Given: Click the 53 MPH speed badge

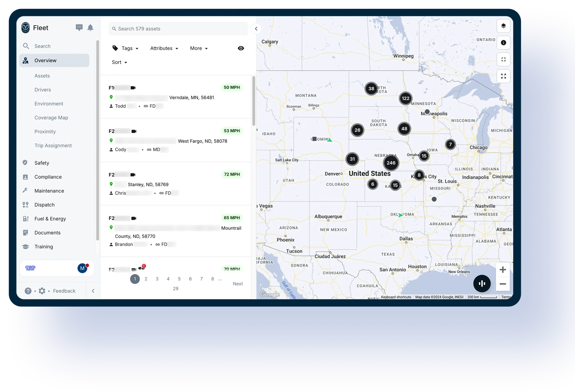Looking at the screenshot, I should click(232, 131).
